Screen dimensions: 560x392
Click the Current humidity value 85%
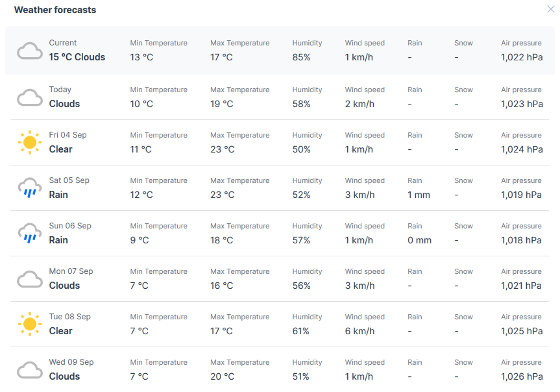[301, 57]
